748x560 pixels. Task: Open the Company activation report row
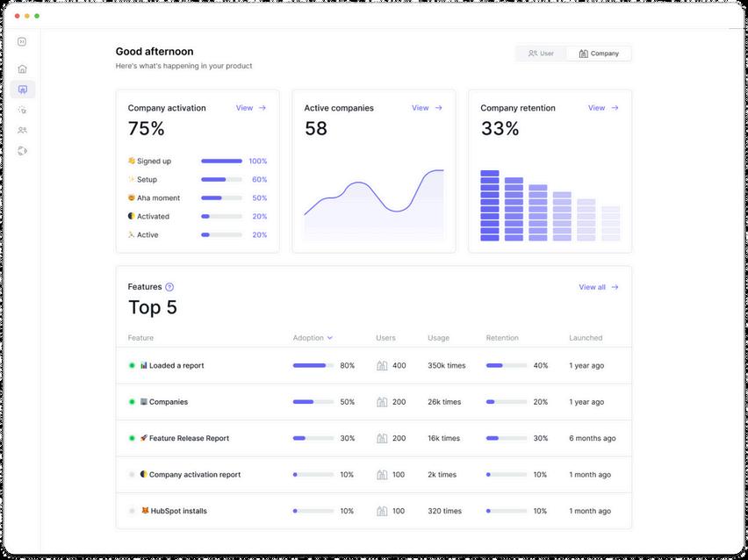click(373, 475)
